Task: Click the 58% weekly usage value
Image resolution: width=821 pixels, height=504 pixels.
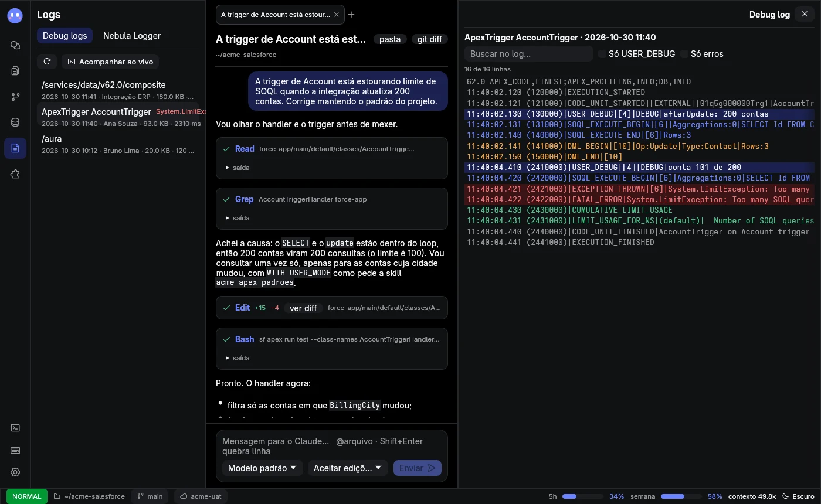Action: (x=715, y=496)
